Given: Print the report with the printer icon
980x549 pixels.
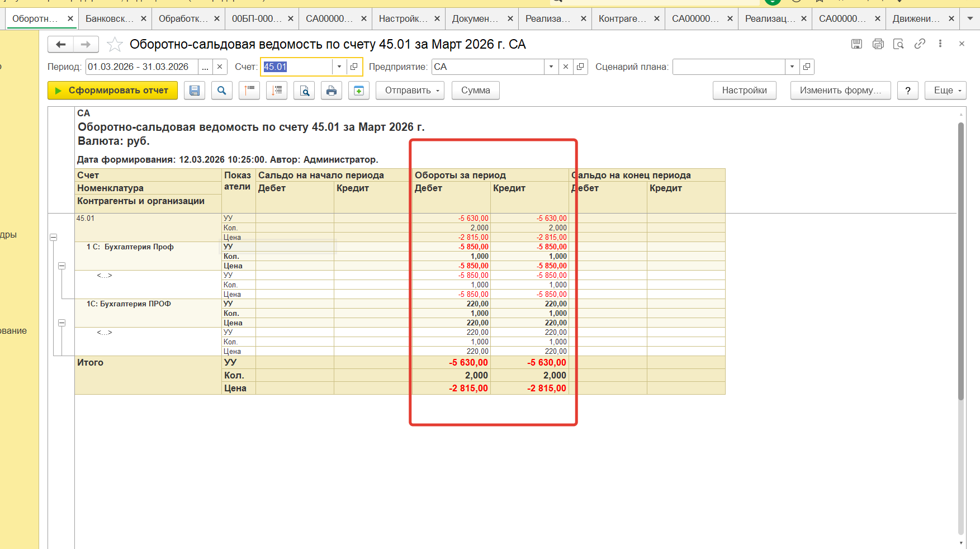Looking at the screenshot, I should click(332, 91).
